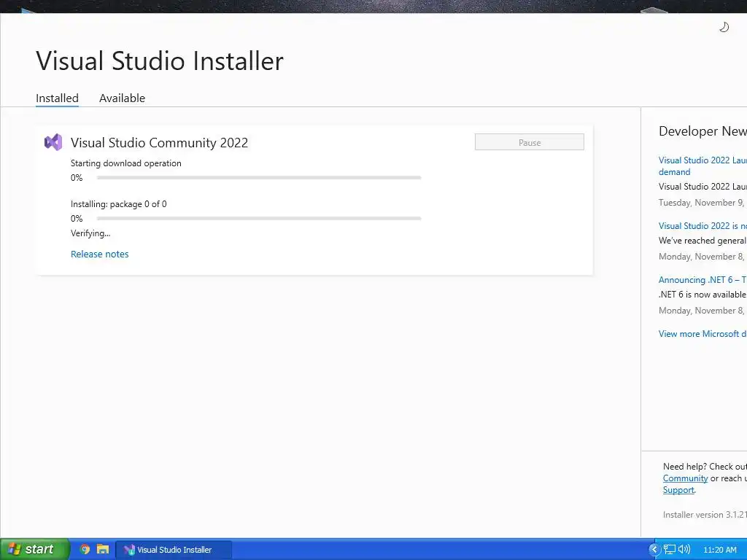Open Chrome from the quick launch bar

coord(85,549)
